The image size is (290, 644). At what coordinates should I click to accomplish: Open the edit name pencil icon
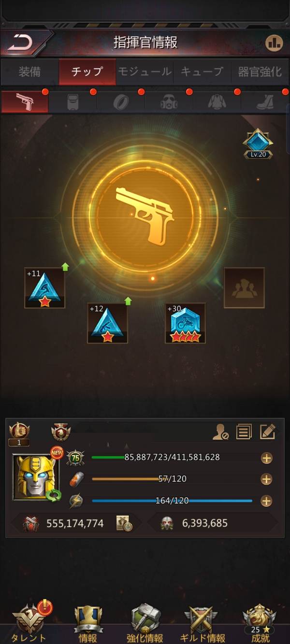pyautogui.click(x=267, y=431)
